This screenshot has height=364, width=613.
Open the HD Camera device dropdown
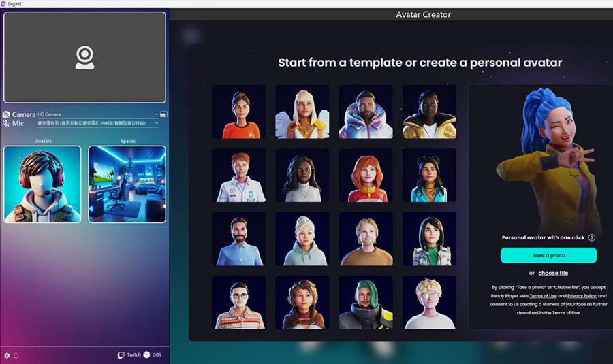97,114
